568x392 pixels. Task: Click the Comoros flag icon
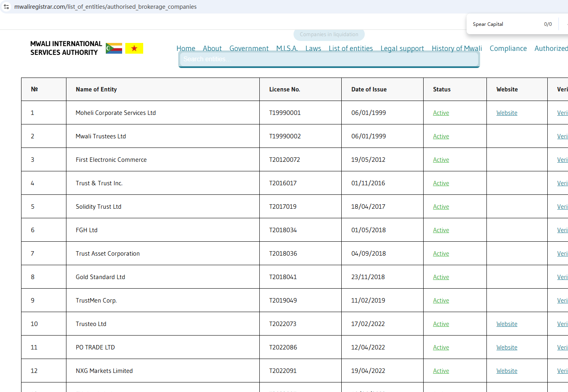[114, 49]
